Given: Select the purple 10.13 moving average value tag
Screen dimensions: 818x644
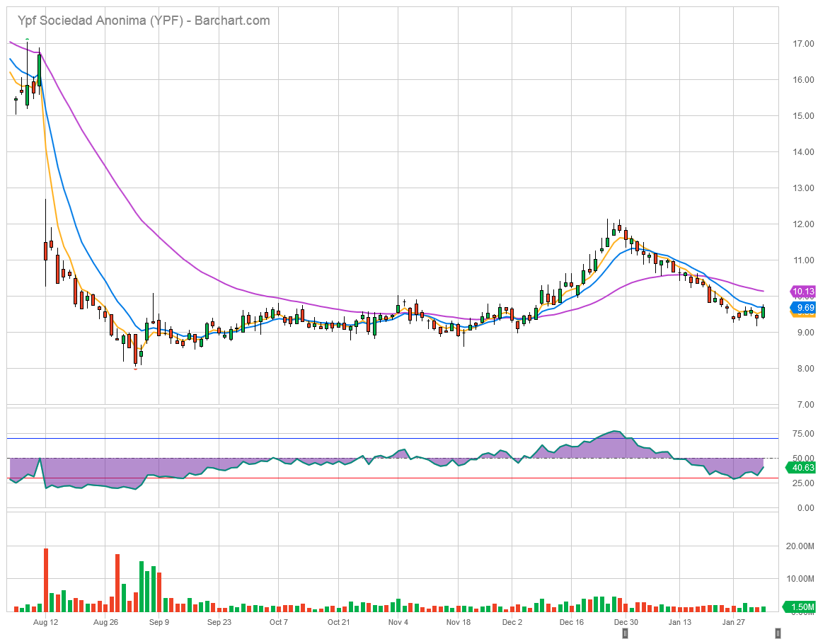Looking at the screenshot, I should (803, 291).
